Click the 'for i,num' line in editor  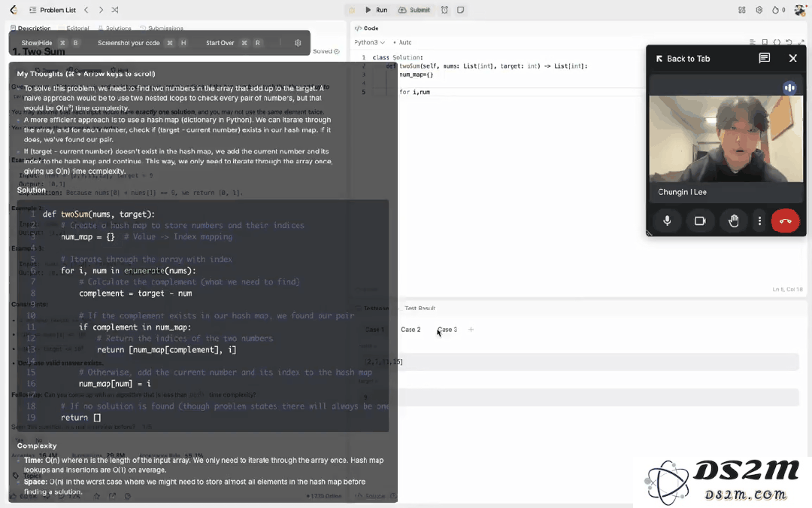coord(415,93)
